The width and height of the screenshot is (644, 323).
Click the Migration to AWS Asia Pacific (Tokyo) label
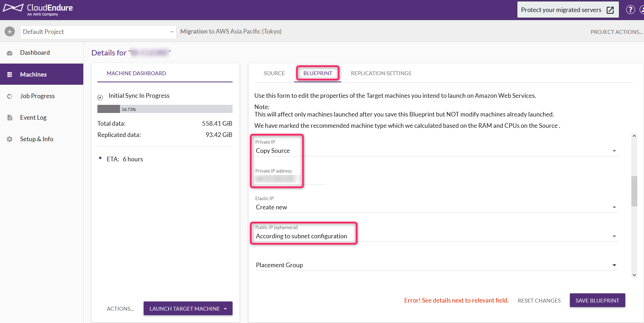click(231, 31)
